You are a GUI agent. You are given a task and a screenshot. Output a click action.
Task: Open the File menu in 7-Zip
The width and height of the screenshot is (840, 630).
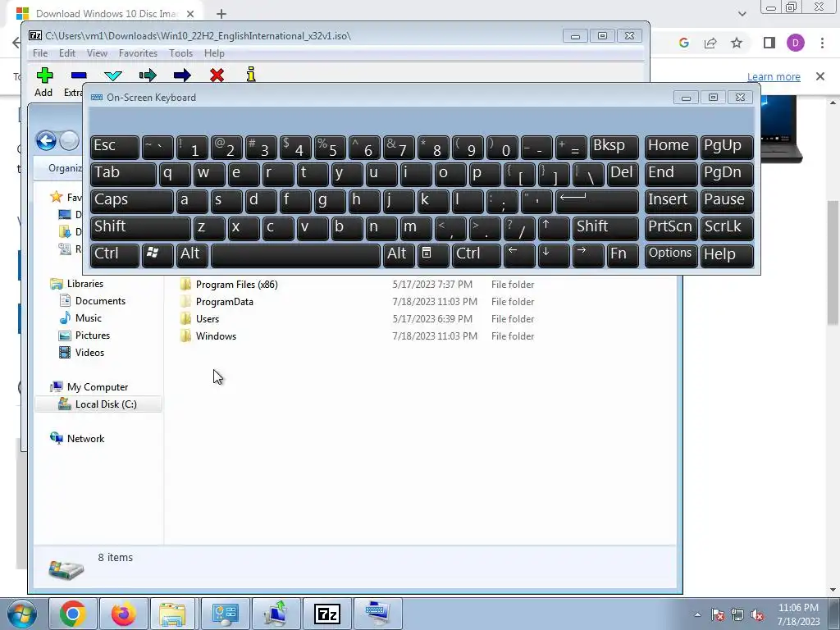tap(40, 53)
